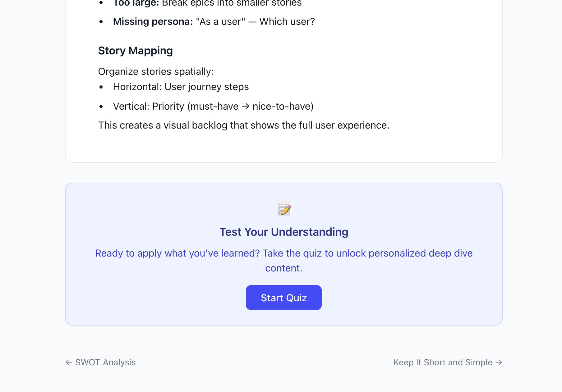Click the bullet dot before Horizontal
The image size is (562, 392).
coord(101,87)
